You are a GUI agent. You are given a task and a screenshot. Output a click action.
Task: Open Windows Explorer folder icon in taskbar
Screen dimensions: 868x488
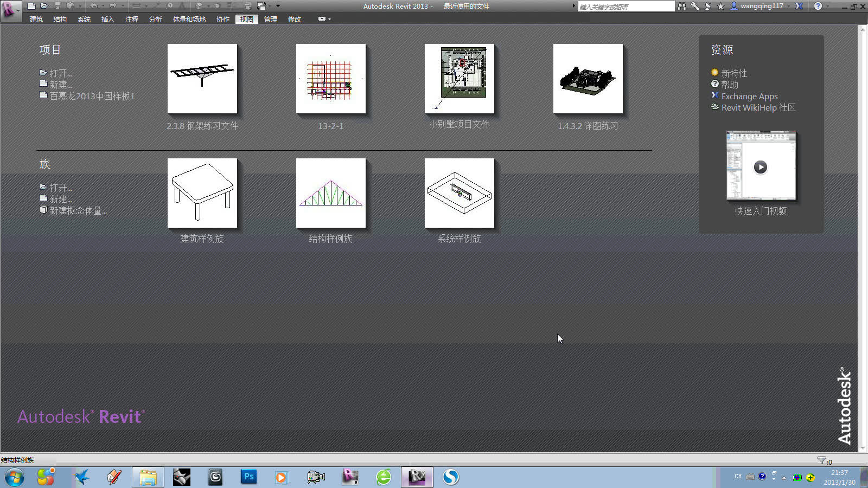tap(148, 477)
